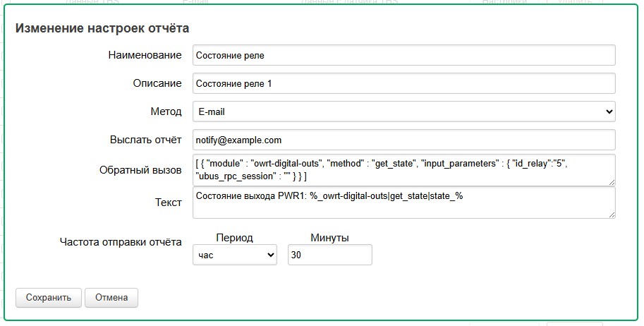The image size is (644, 326).
Task: Click inside the Обратный вызов textarea
Action: tap(403, 170)
